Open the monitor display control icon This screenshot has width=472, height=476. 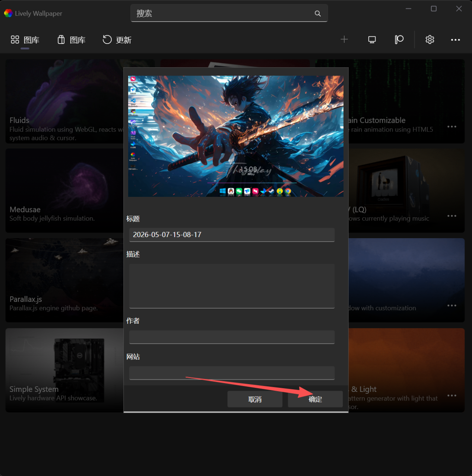click(372, 39)
